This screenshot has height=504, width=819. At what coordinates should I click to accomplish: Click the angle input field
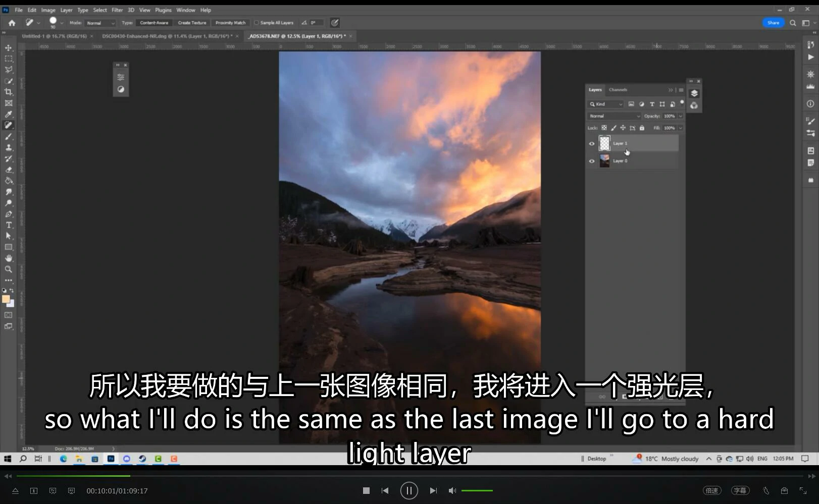pos(317,23)
